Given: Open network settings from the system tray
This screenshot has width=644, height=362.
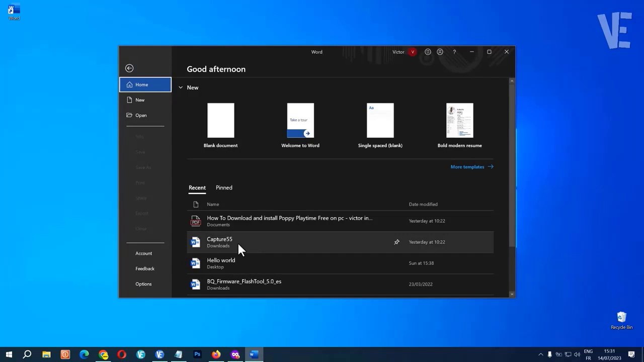Looking at the screenshot, I should click(568, 354).
